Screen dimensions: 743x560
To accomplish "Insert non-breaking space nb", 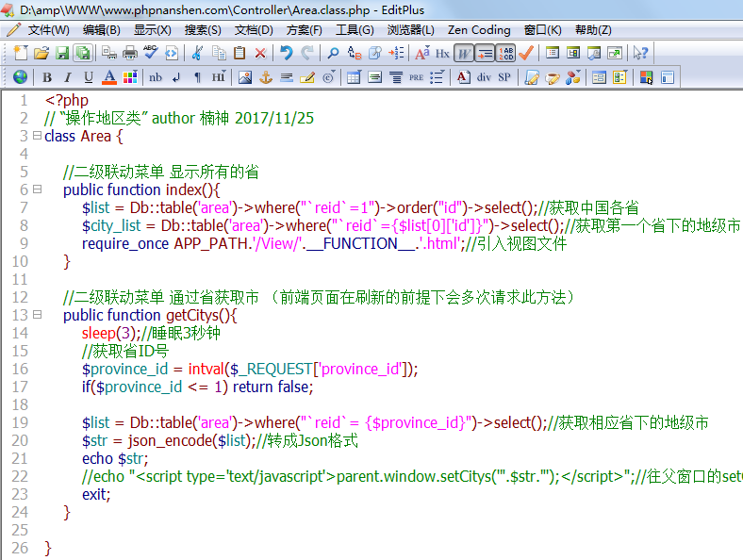I will [156, 76].
